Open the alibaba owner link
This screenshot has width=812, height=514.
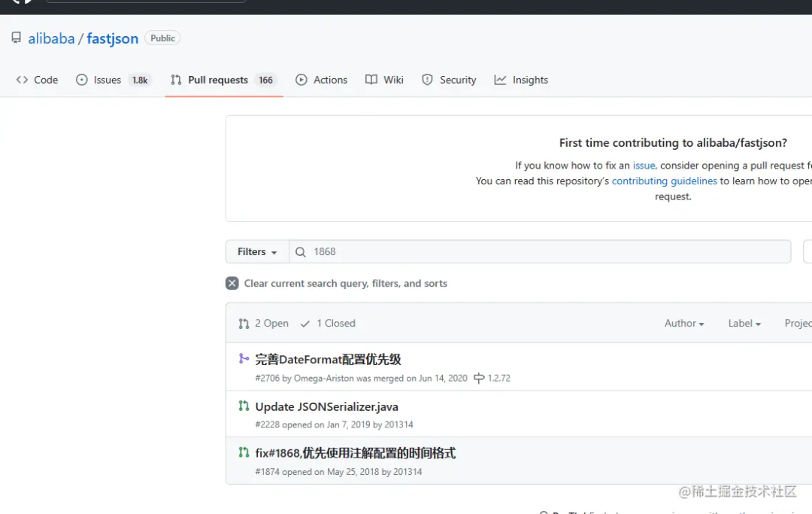(51, 38)
